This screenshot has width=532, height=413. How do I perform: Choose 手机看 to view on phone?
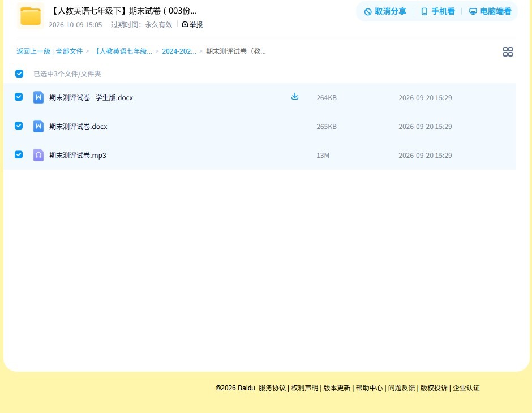coord(437,11)
